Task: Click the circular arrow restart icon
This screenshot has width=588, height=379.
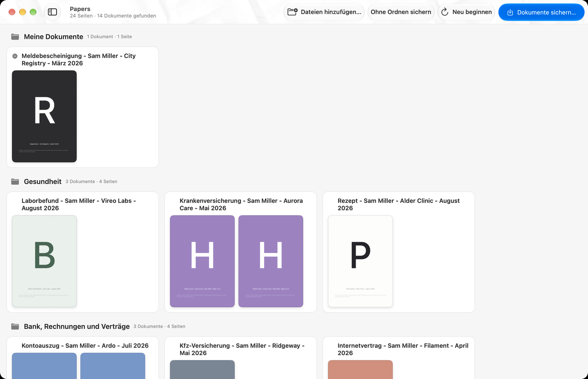Action: click(445, 12)
